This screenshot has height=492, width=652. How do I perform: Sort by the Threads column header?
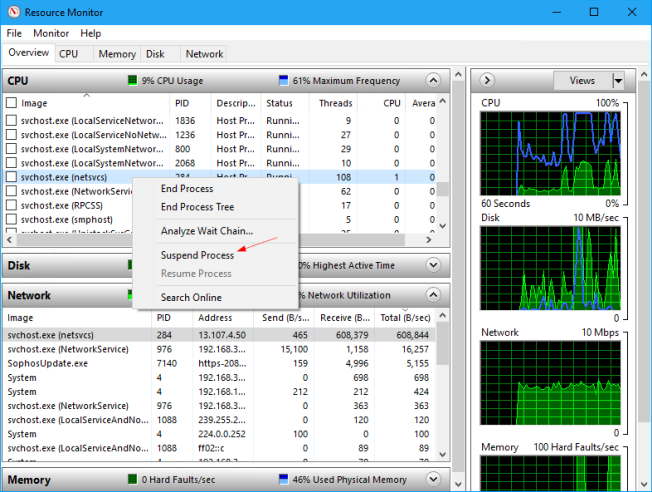click(x=335, y=103)
